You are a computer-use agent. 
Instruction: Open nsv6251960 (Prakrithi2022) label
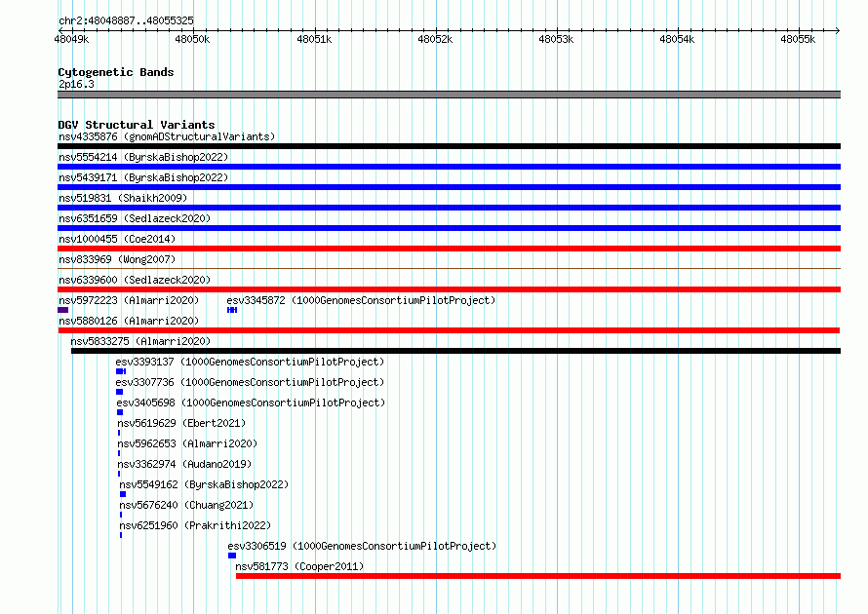[195, 525]
